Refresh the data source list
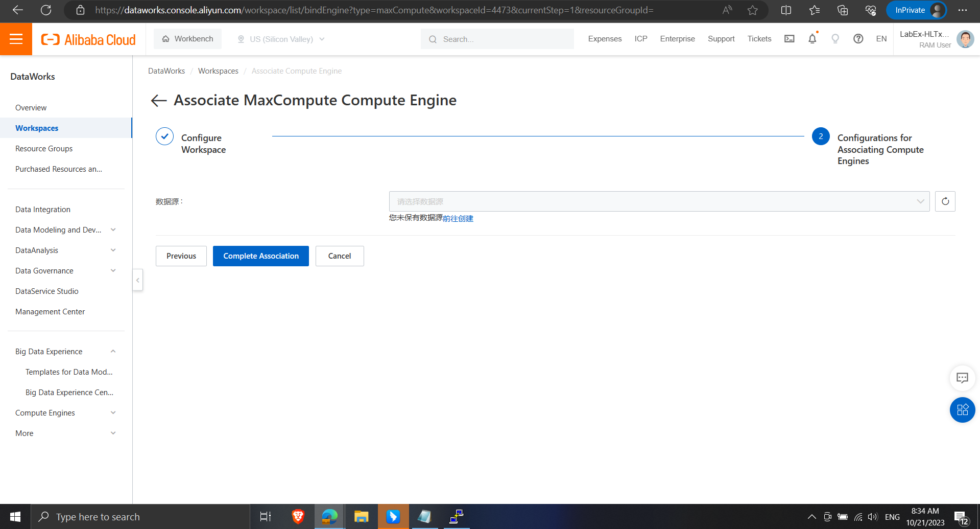 (x=945, y=201)
